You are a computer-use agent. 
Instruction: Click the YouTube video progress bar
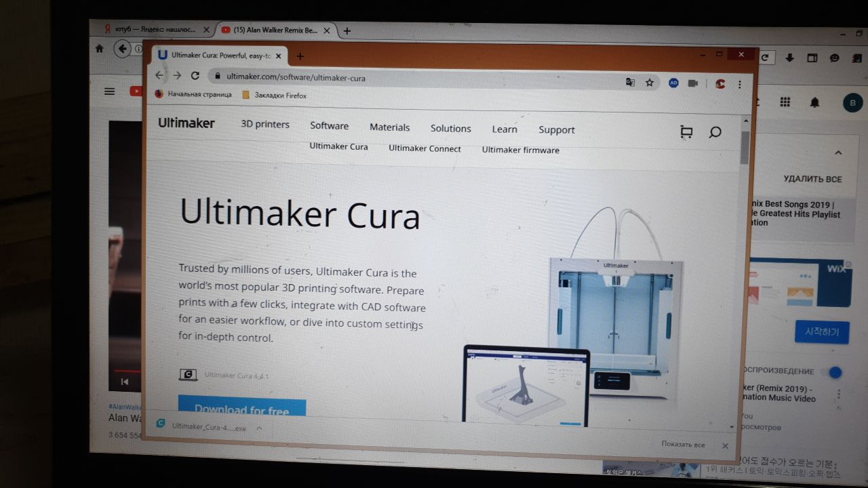pyautogui.click(x=129, y=371)
